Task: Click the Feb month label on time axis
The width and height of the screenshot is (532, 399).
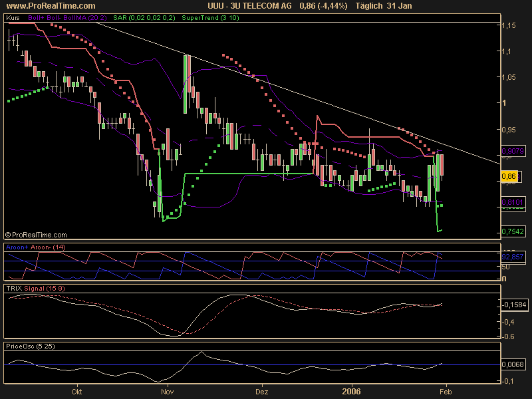Action: click(446, 392)
